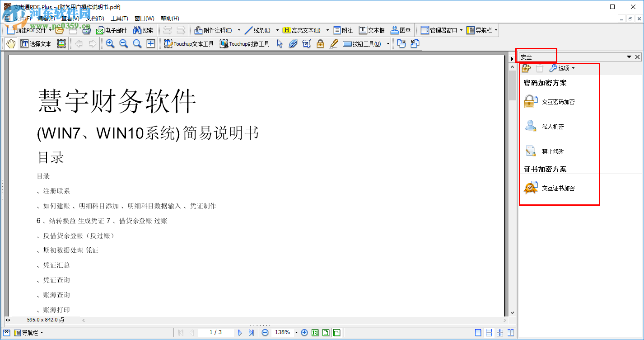
Task: Open the 电子邮件 email sender
Action: tap(113, 30)
